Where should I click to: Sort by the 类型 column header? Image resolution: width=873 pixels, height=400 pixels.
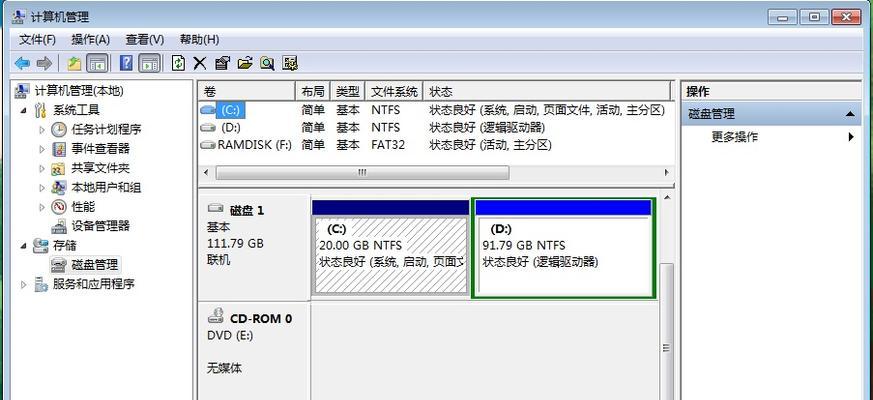point(348,91)
